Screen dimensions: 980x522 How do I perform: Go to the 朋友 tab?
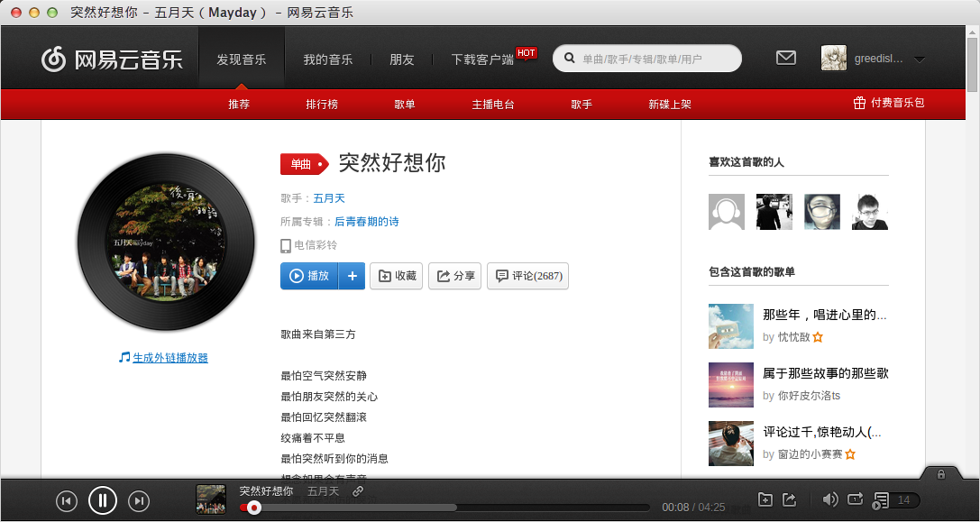click(402, 60)
